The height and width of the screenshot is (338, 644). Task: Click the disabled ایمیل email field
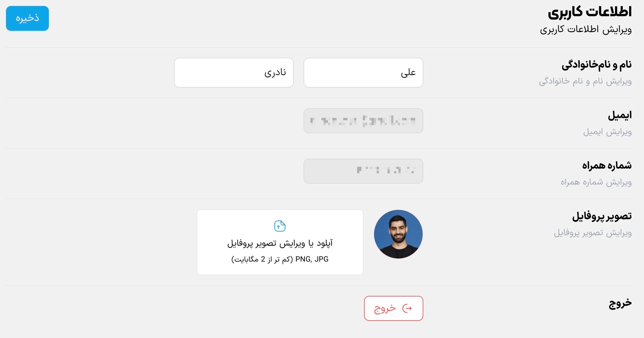point(363,121)
